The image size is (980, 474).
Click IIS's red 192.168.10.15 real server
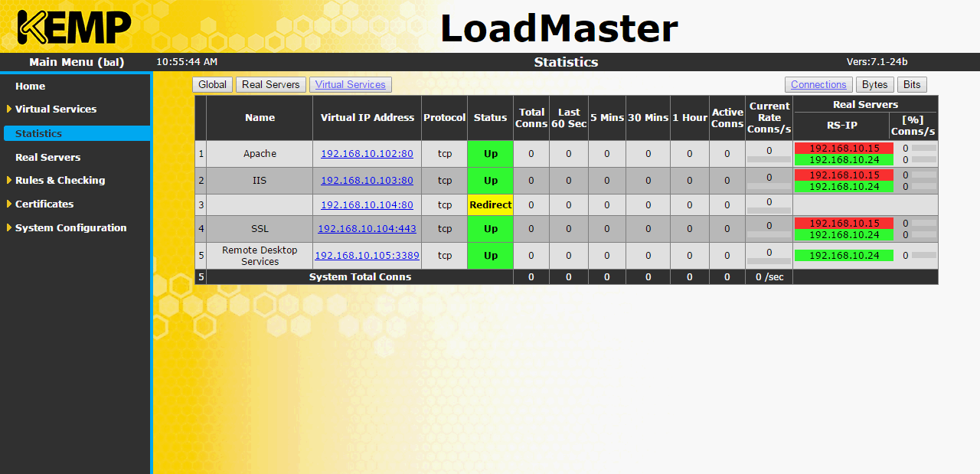[844, 175]
